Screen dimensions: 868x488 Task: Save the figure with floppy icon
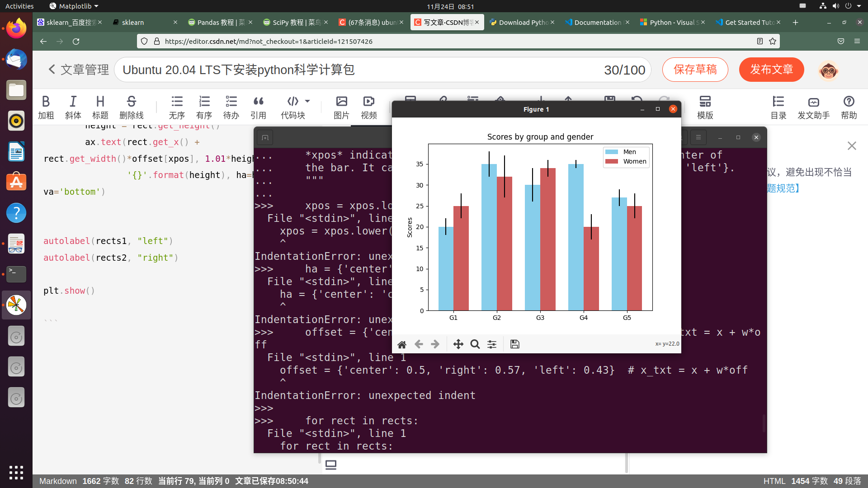[x=514, y=344]
